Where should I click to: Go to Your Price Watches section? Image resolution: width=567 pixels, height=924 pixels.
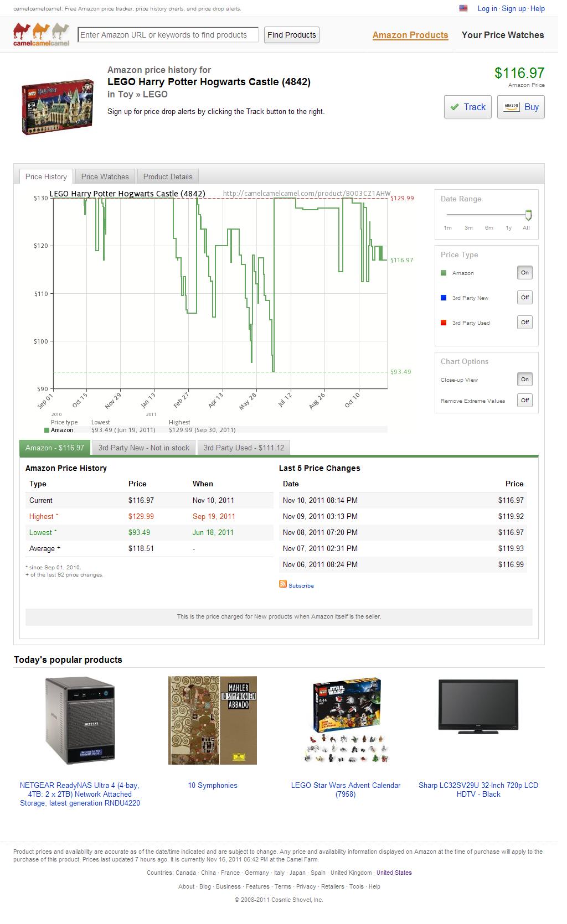point(503,35)
